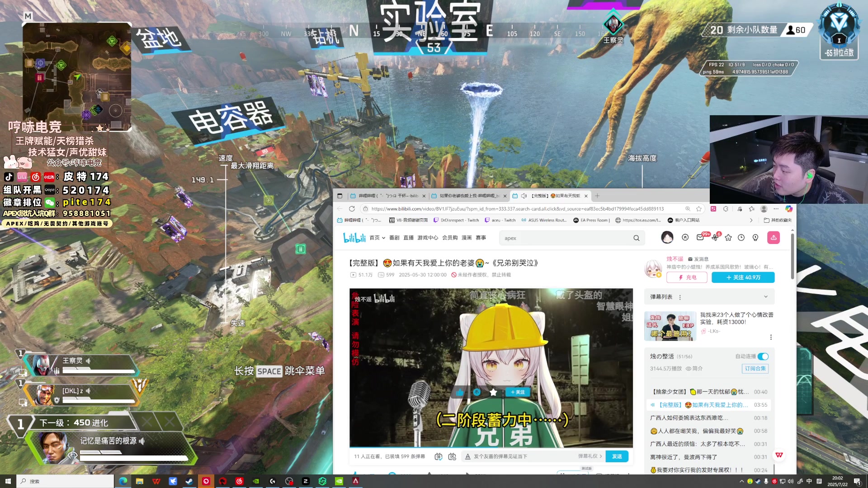This screenshot has width=868, height=488.
Task: Open the floating WPS icon on page
Action: pos(779,455)
